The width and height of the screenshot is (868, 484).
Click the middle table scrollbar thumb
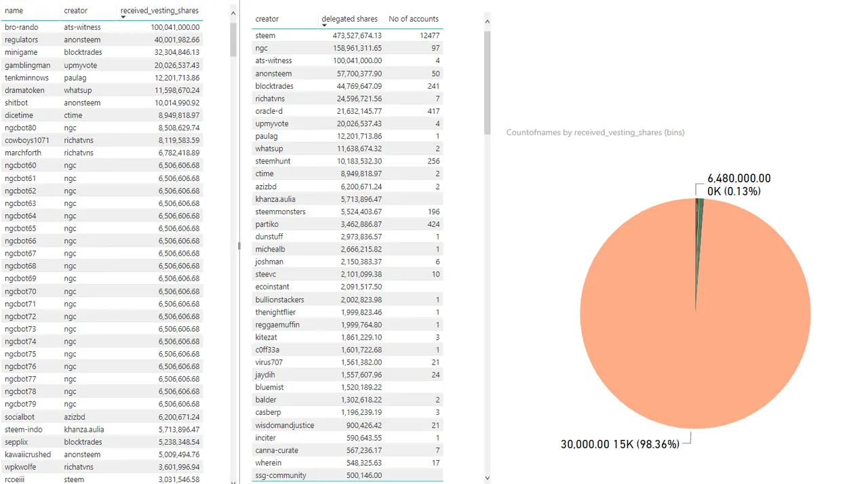487,81
